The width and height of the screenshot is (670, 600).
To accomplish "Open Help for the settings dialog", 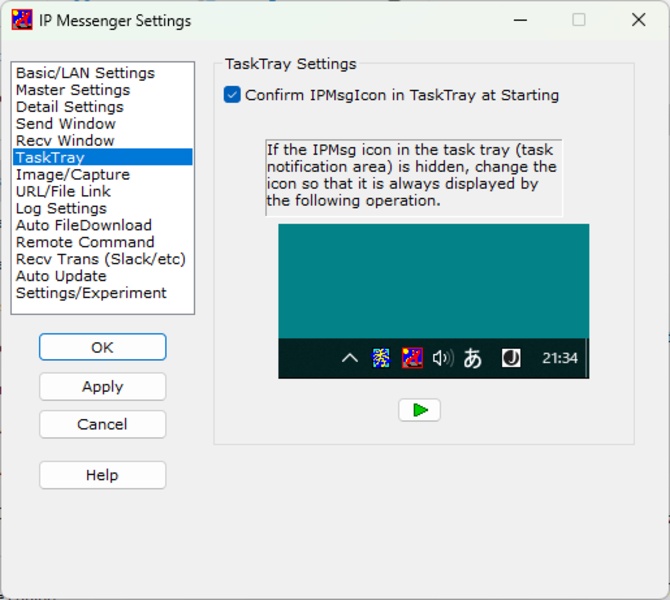I will [x=102, y=476].
